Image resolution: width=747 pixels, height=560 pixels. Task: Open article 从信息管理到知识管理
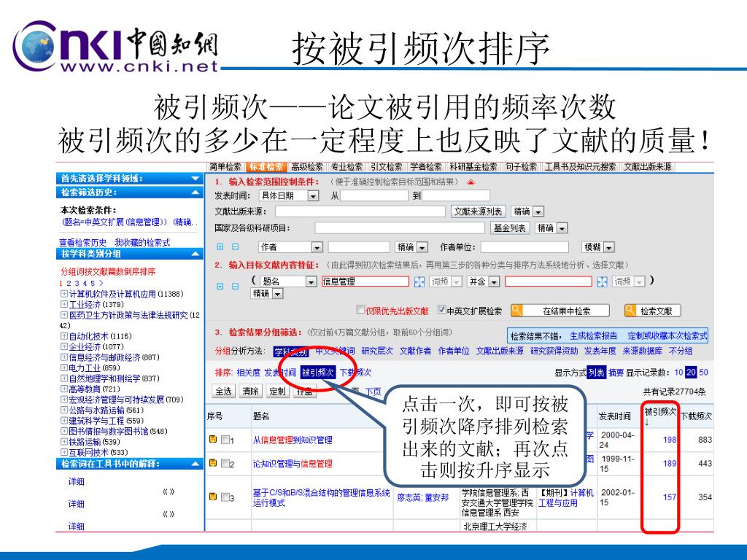[x=293, y=440]
